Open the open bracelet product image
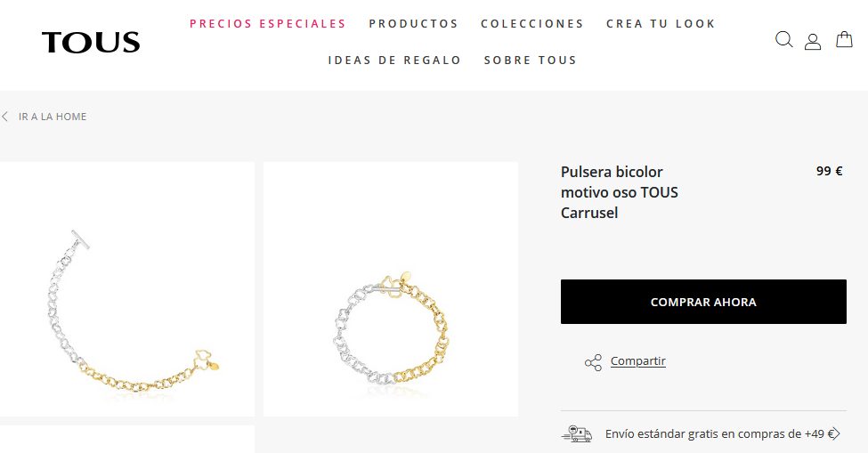This screenshot has height=453, width=868. (126, 288)
